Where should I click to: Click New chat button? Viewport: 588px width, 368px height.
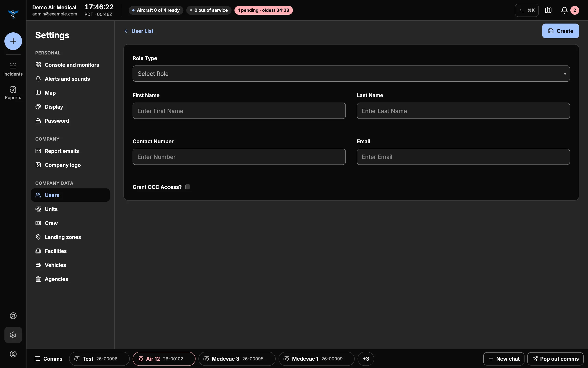tap(504, 359)
